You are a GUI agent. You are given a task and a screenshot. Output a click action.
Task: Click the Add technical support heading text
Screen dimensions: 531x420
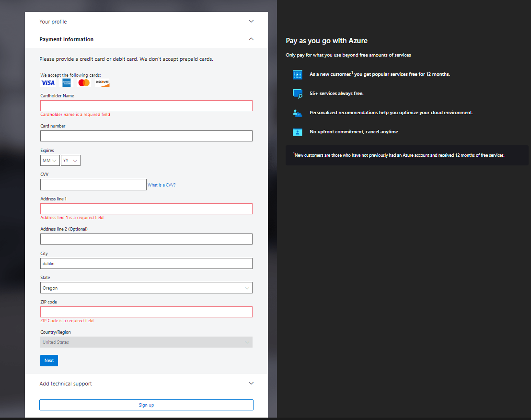tap(66, 384)
